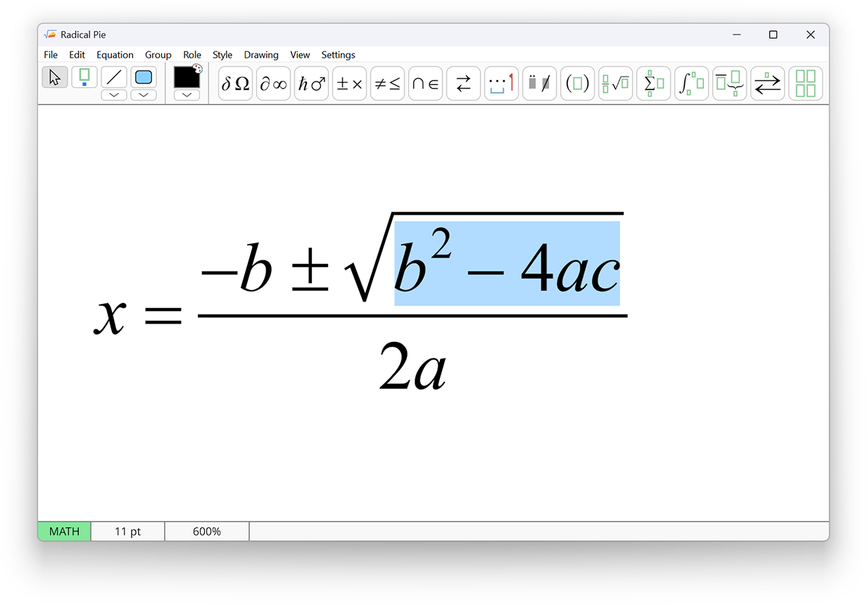Open the color swatch dropdown chevron
The image size is (868, 605).
tap(186, 94)
